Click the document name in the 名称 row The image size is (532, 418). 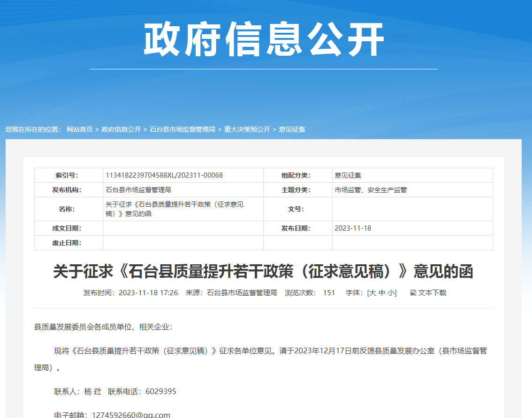coord(175,209)
